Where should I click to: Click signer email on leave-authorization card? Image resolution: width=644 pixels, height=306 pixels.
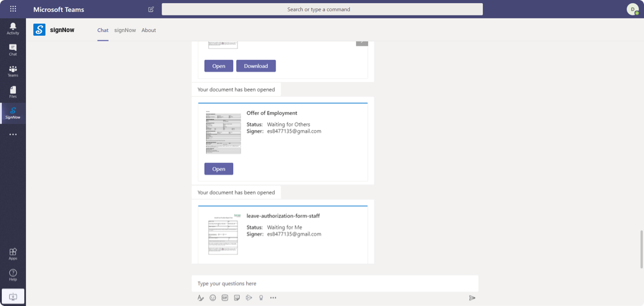(x=294, y=234)
